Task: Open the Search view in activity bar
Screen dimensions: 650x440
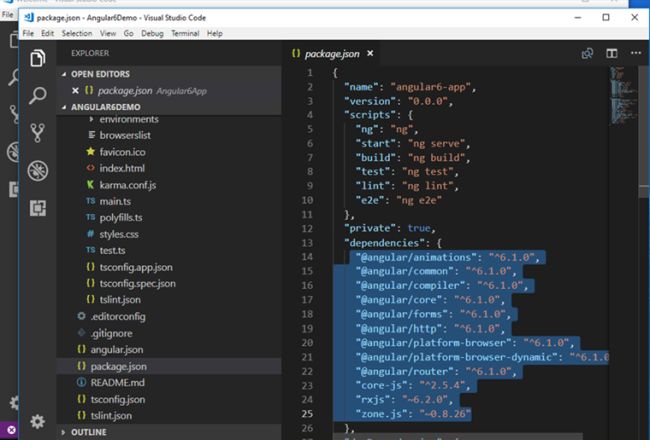Action: (37, 95)
